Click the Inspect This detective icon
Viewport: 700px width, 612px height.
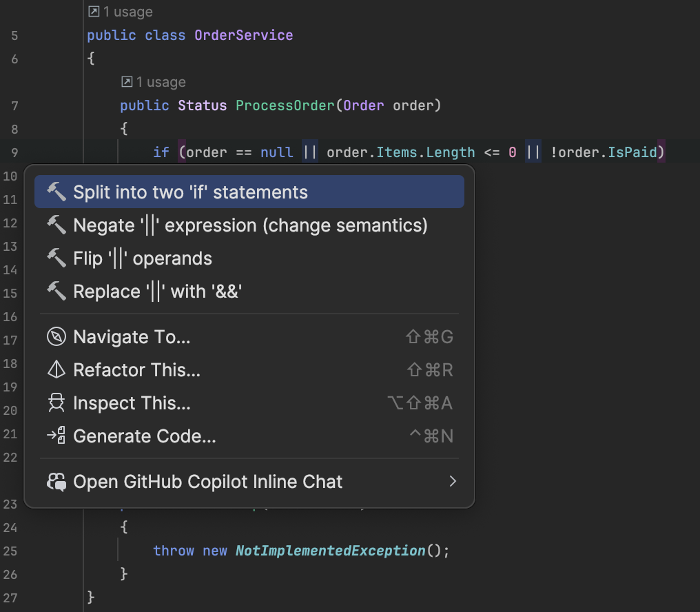56,403
